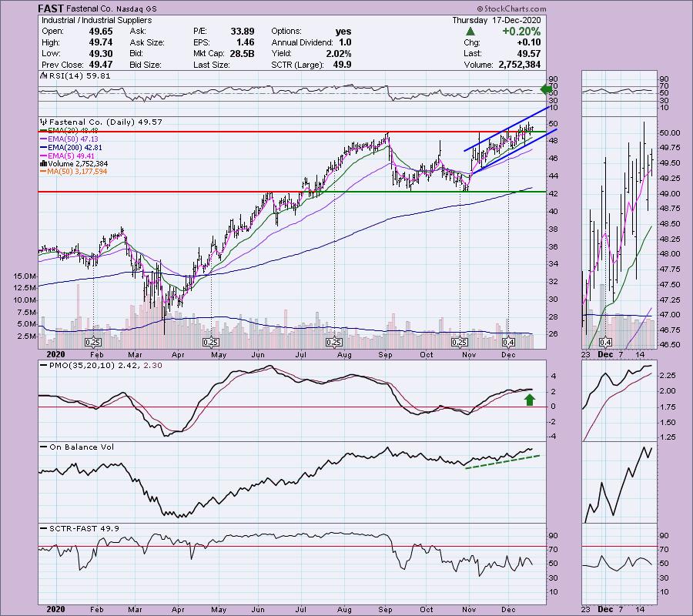Click the EMA(5) 49.41 legend entry
Screen dimensions: 693x616
click(x=67, y=156)
